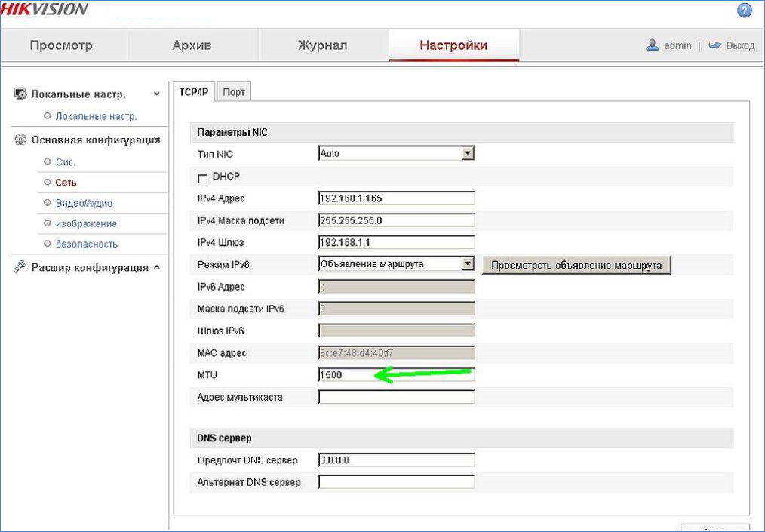Screen dimensions: 765x532
Task: Click the admin user icon
Action: (653, 45)
